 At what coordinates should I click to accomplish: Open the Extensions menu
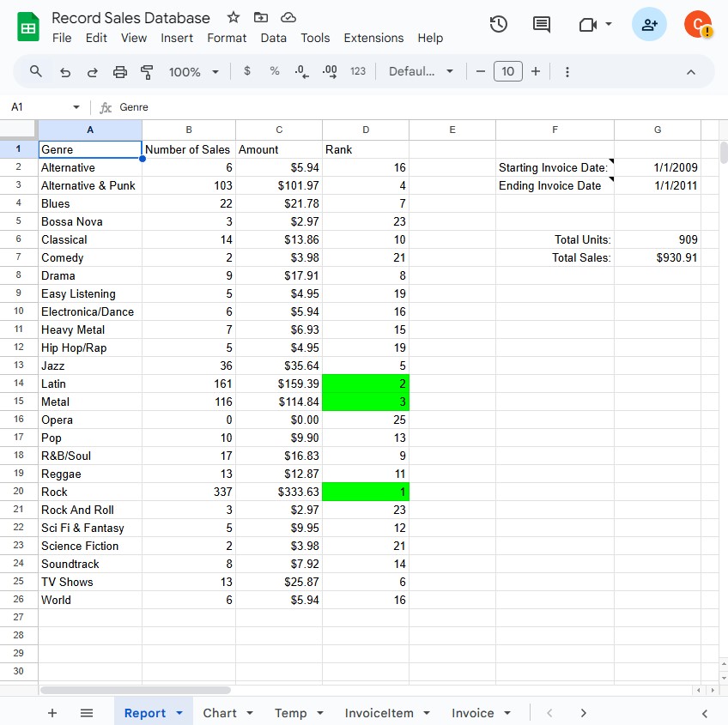tap(373, 38)
